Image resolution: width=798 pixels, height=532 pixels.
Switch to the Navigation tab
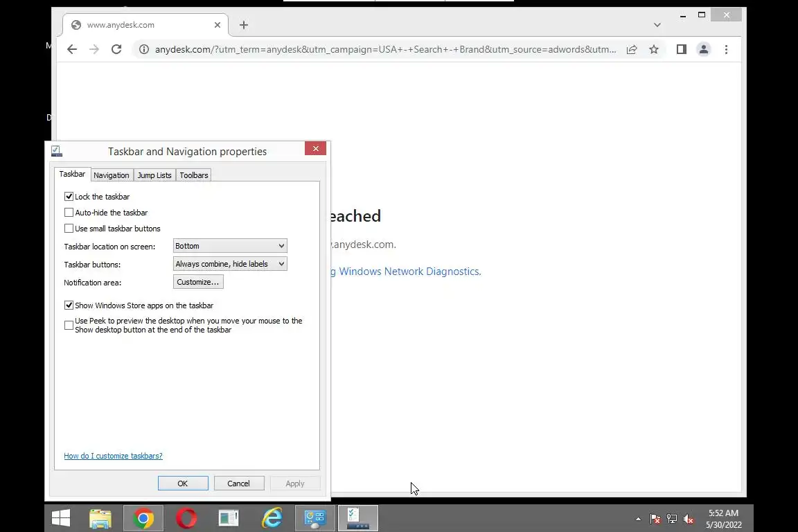pos(112,175)
